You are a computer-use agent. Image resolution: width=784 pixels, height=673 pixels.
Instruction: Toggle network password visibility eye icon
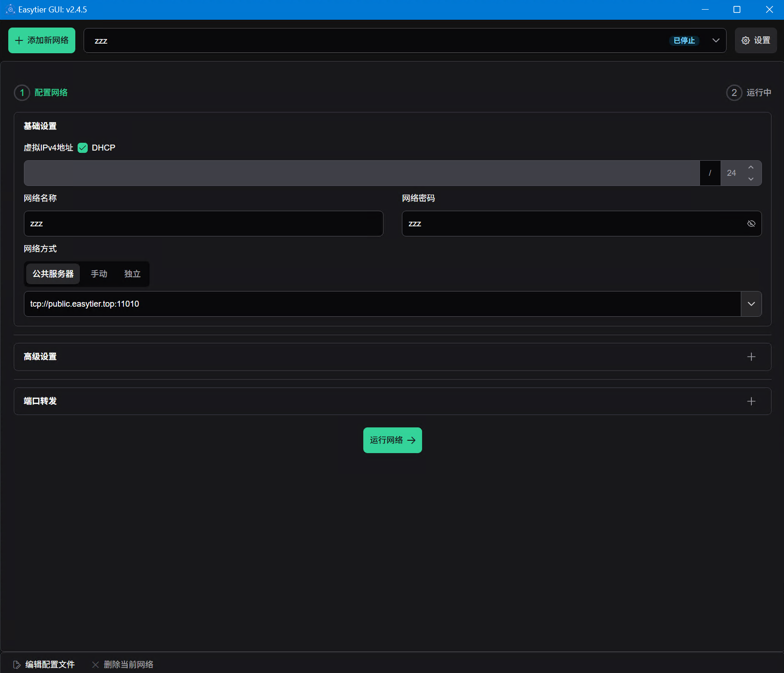[x=751, y=224]
